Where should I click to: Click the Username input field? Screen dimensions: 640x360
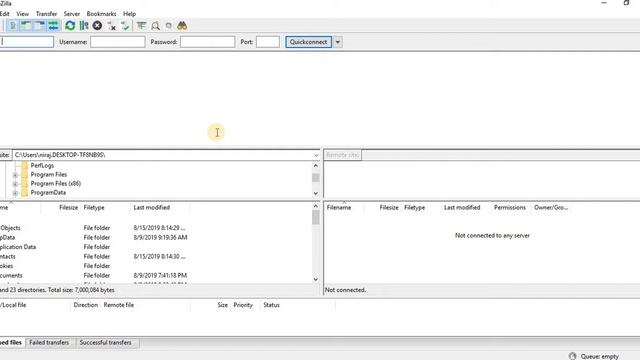point(118,42)
